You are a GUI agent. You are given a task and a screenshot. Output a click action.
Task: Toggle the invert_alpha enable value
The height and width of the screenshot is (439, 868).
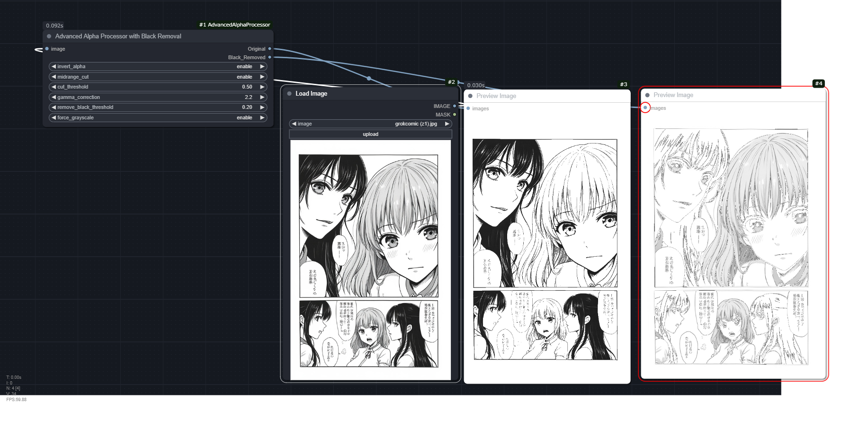tap(244, 67)
